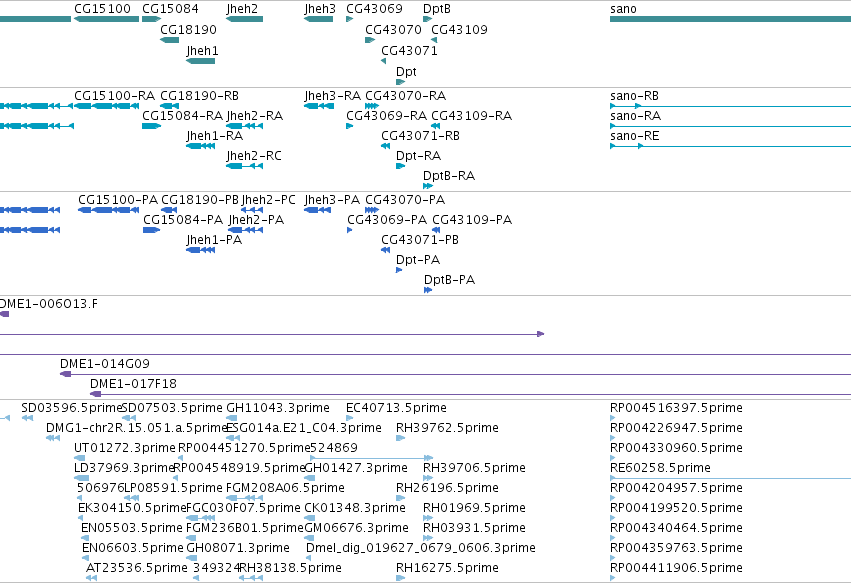
Task: Click the CG15084 gene label
Action: click(170, 9)
